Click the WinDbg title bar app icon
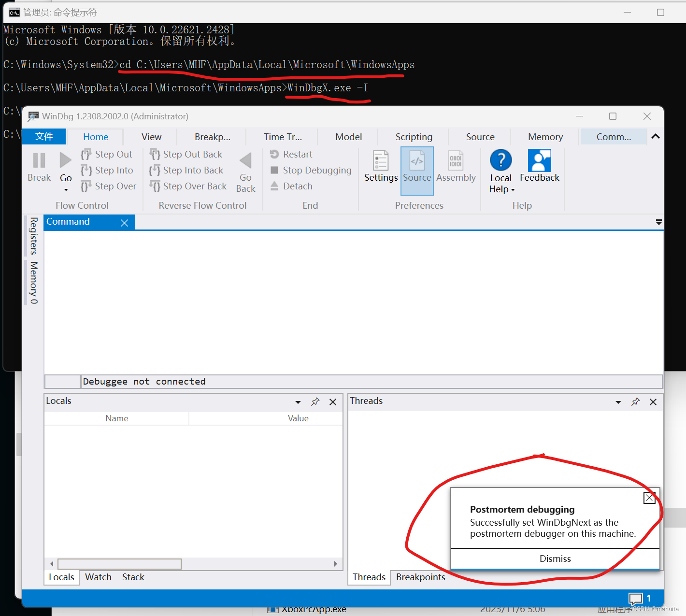The width and height of the screenshot is (686, 616). coord(33,116)
